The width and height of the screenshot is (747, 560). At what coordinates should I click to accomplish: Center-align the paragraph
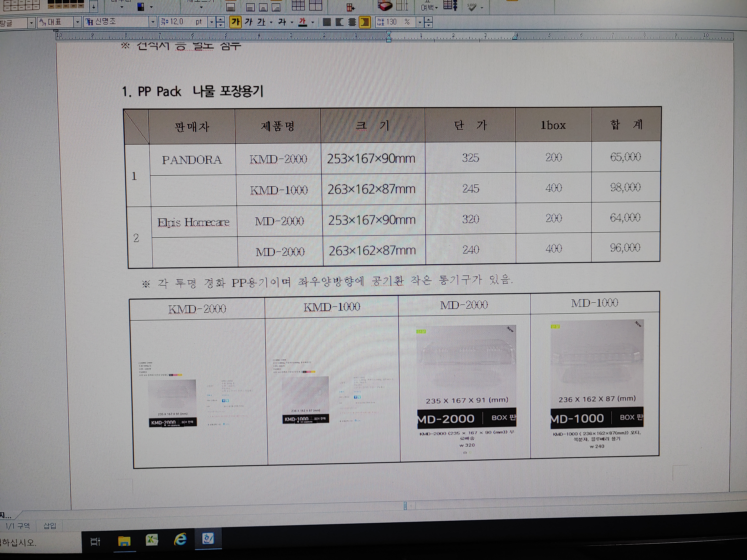pos(352,22)
